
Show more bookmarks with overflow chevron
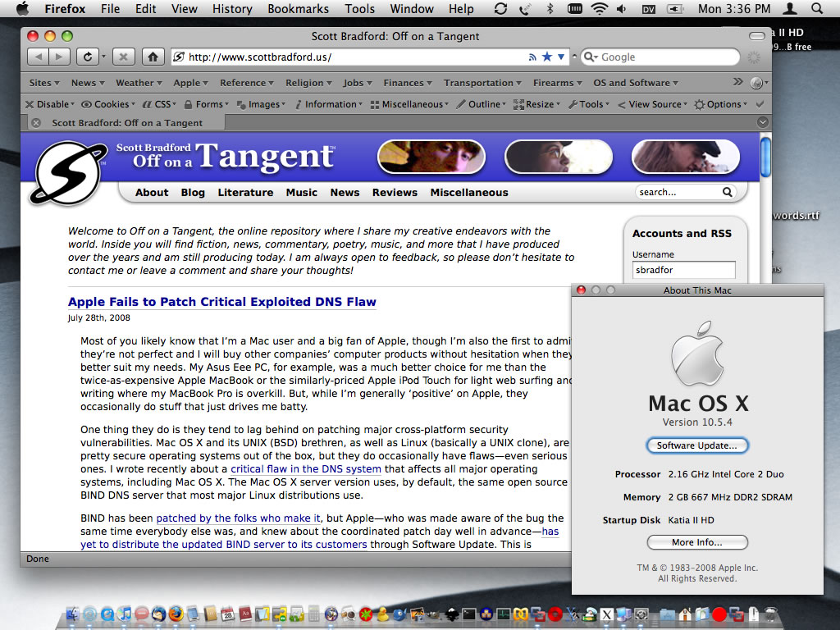tap(737, 82)
